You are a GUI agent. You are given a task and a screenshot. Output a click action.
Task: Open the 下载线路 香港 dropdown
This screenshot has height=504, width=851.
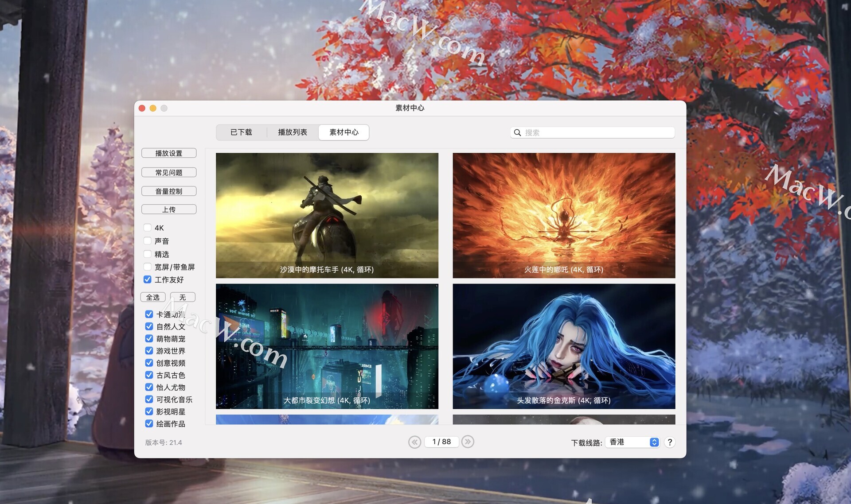click(632, 442)
